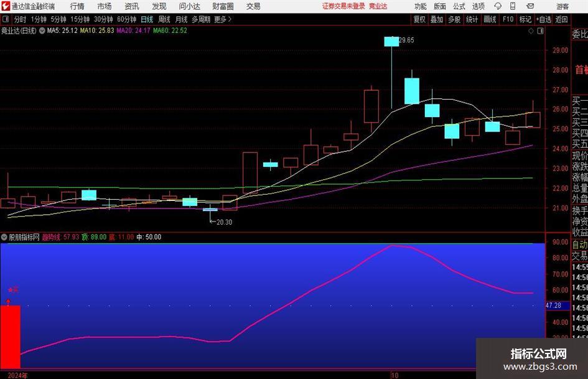The image size is (588, 379).
Task: Click the 叠加 toolbar button
Action: pos(437,19)
